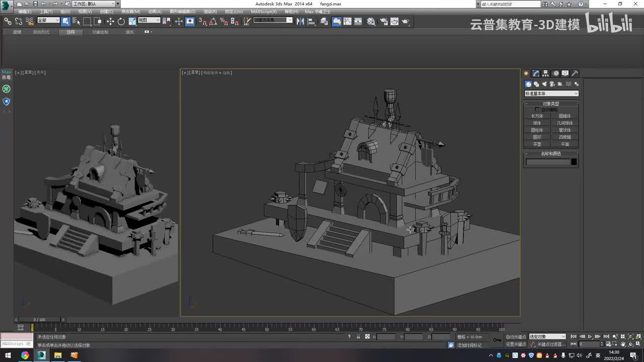
Task: Click the black object color swatch
Action: point(574,162)
